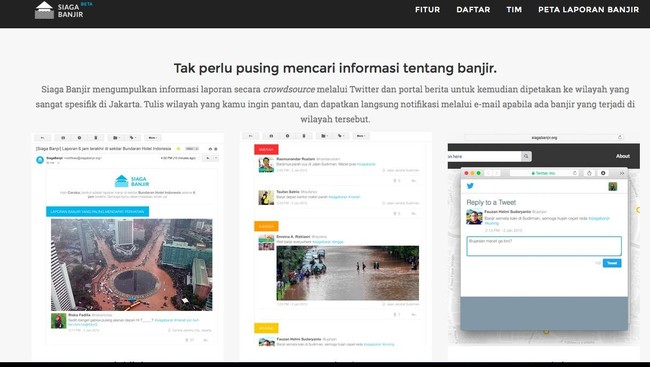The image size is (650, 367).
Task: Go to the DAFTAR section
Action: pyautogui.click(x=473, y=10)
